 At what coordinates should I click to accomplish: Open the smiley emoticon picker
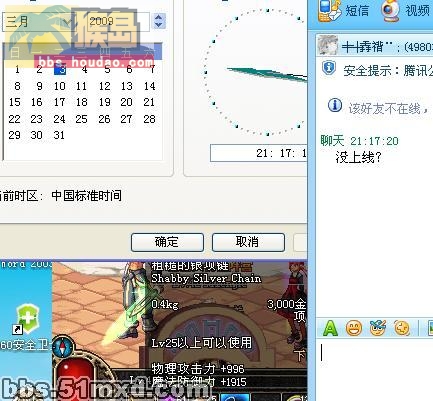(354, 328)
